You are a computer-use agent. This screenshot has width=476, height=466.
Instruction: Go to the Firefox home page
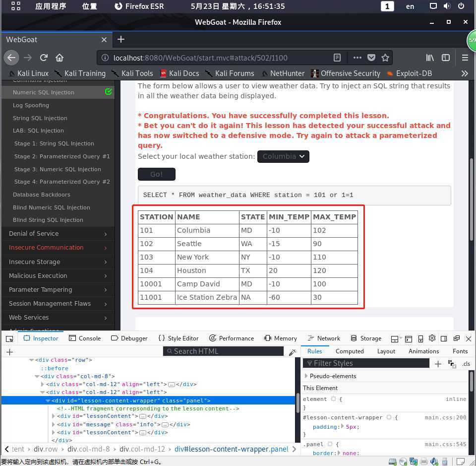[x=59, y=58]
